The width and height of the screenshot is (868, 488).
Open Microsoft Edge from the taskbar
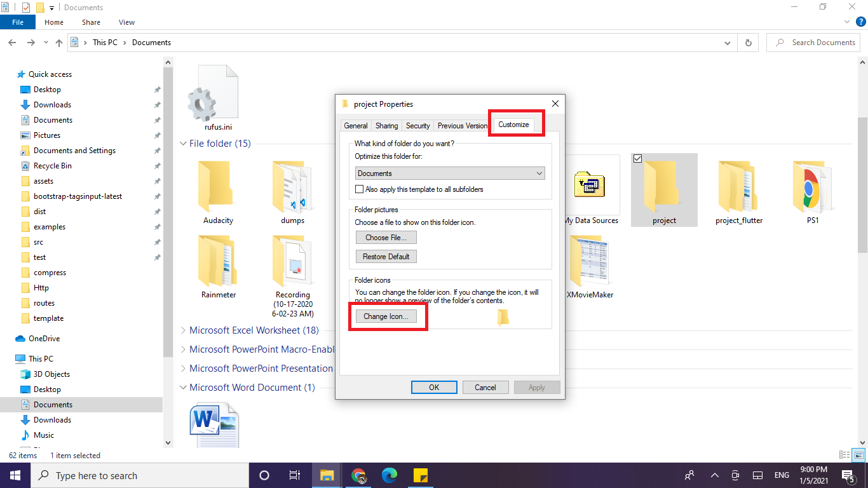(389, 475)
